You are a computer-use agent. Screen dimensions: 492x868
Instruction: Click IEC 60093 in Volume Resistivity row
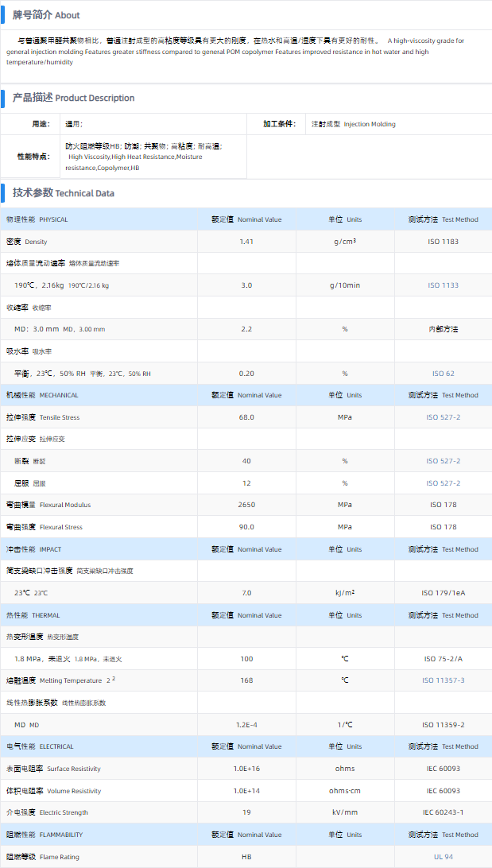tap(443, 791)
